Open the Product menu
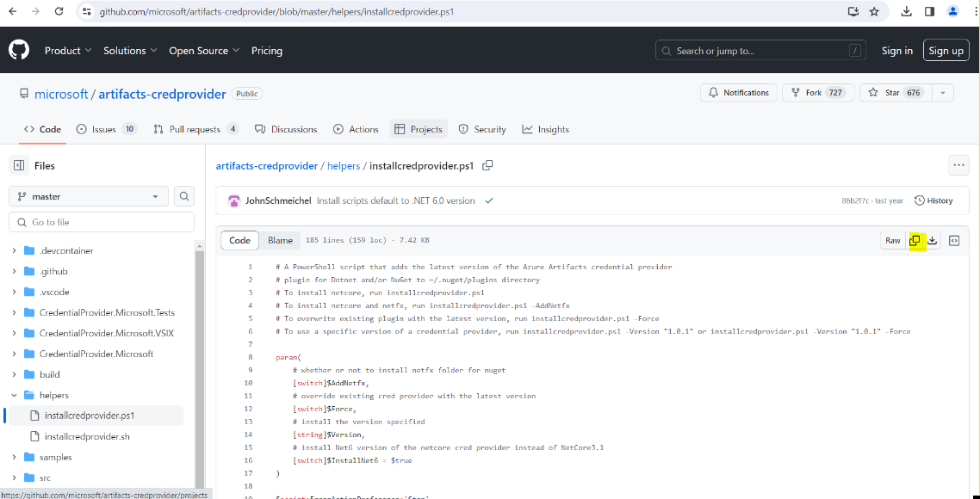Screen dimensions: 980x499 68,51
